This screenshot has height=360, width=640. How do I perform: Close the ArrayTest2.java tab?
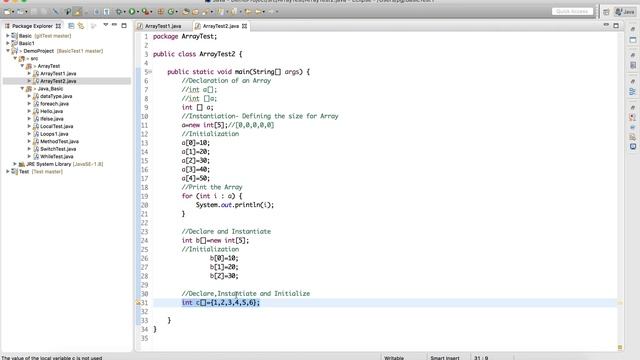point(244,26)
